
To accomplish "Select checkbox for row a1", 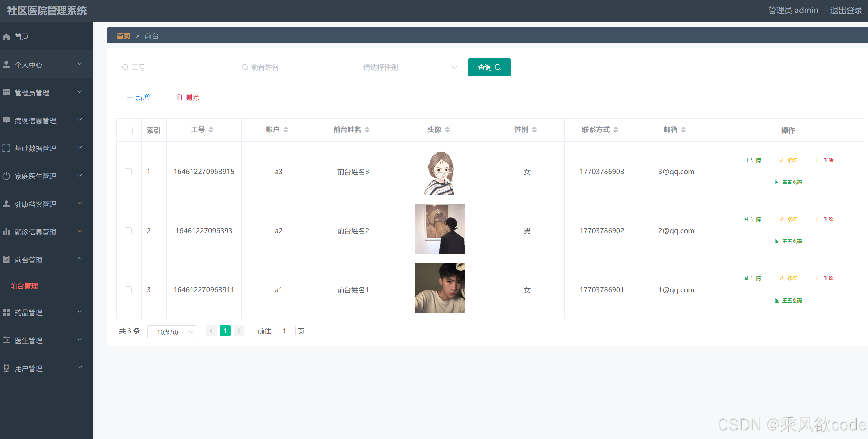I will pos(128,290).
